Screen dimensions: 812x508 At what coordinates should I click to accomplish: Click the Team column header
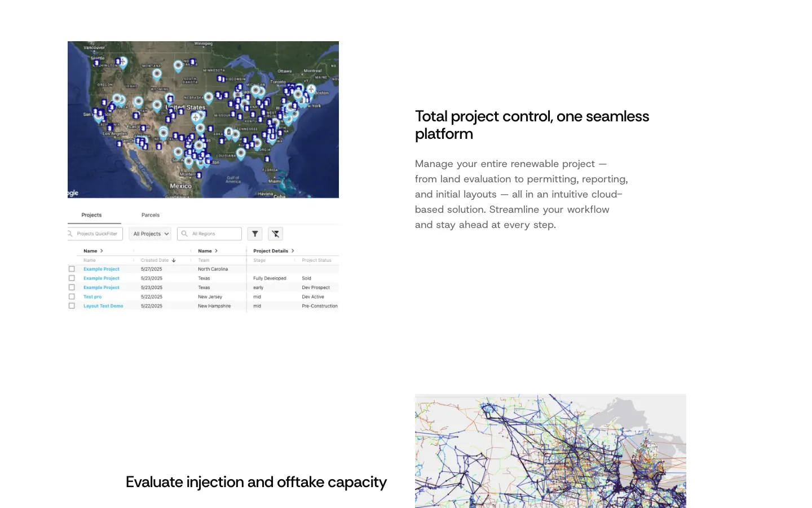click(204, 260)
